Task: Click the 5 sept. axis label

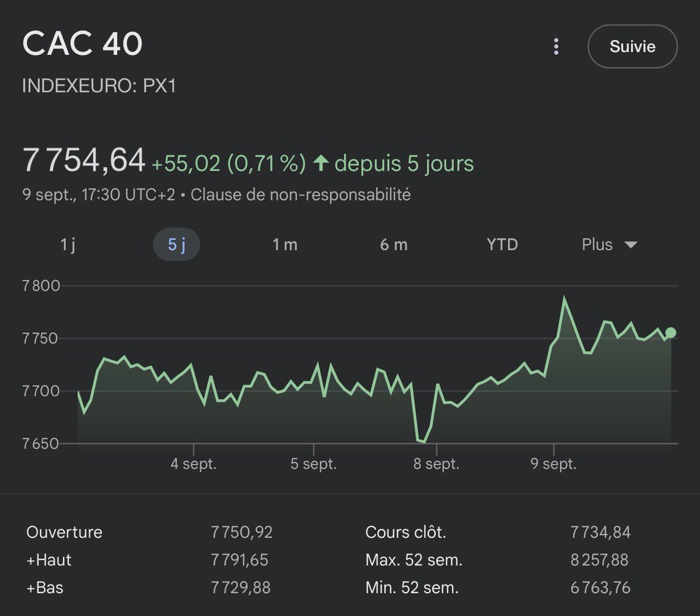Action: click(314, 464)
